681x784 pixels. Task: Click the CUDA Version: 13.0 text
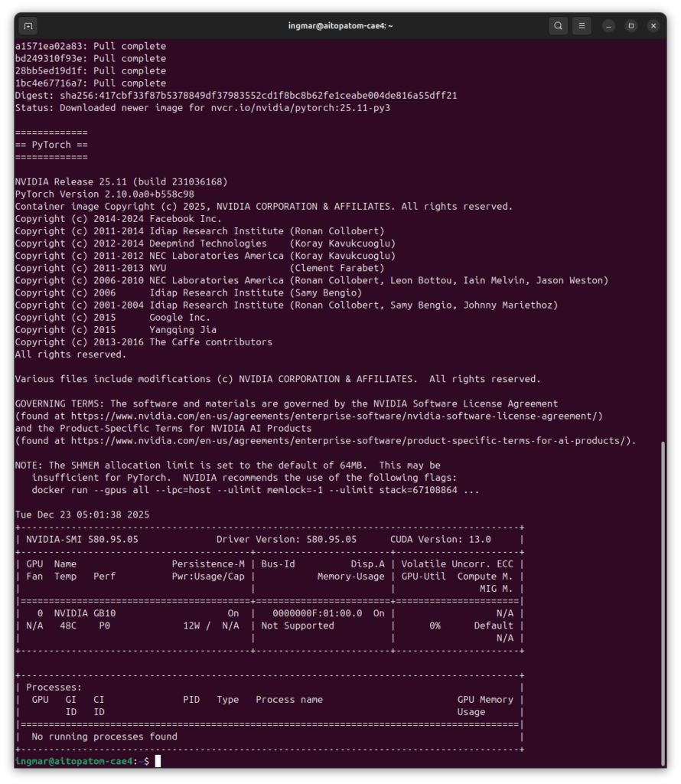click(451, 539)
